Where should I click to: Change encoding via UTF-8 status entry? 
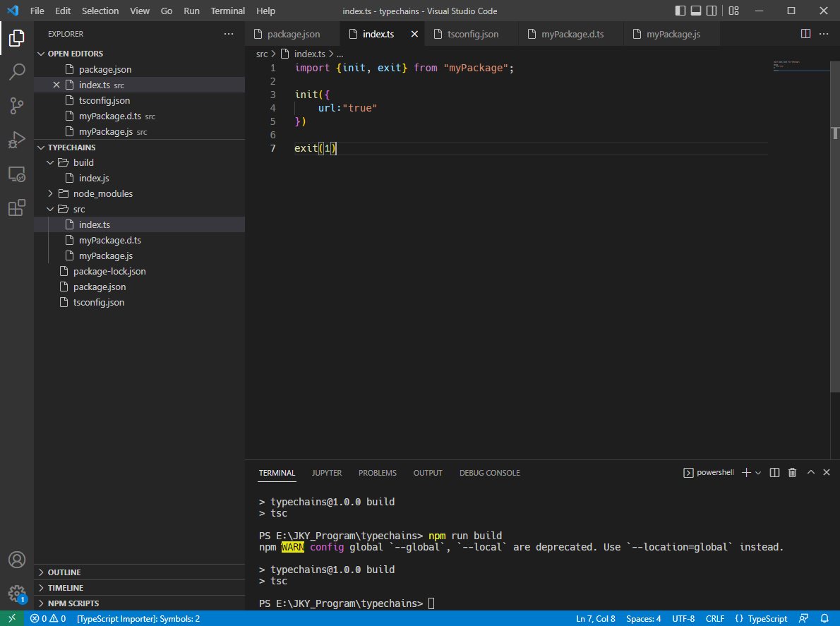(683, 618)
